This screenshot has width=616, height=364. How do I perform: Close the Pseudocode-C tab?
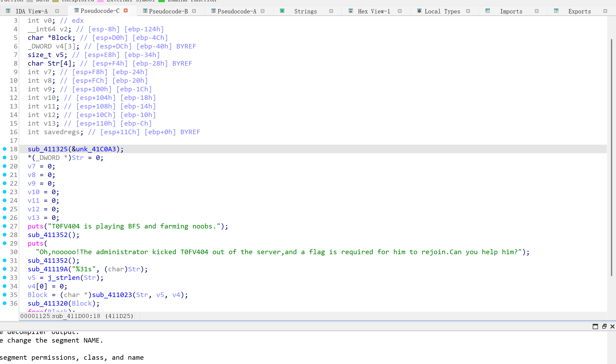pyautogui.click(x=126, y=10)
